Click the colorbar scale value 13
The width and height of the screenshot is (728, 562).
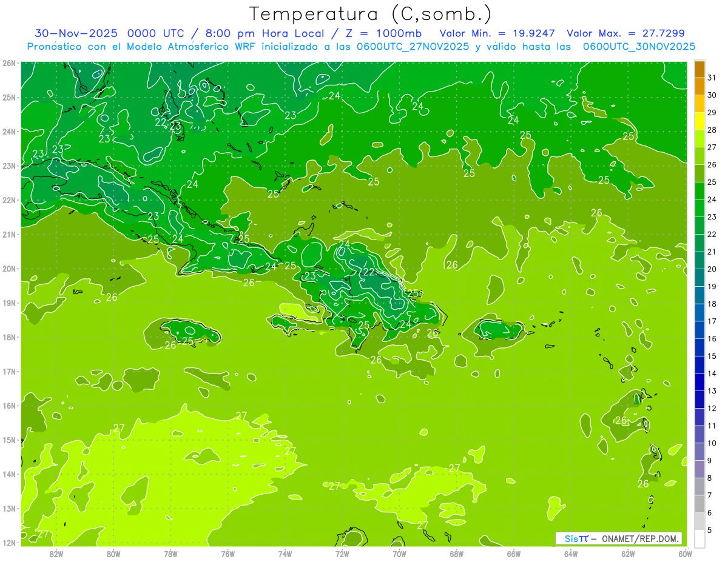[712, 391]
